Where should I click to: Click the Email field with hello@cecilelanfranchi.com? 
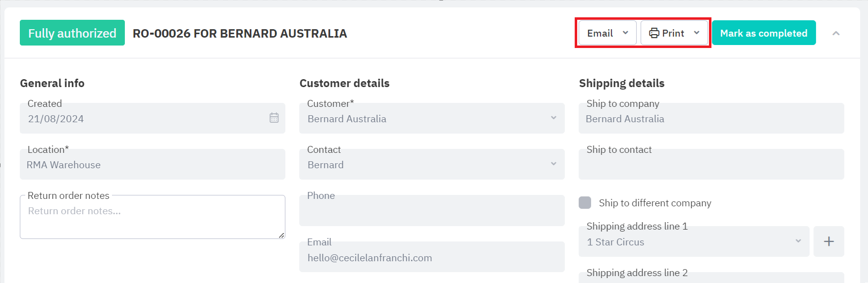(x=431, y=258)
